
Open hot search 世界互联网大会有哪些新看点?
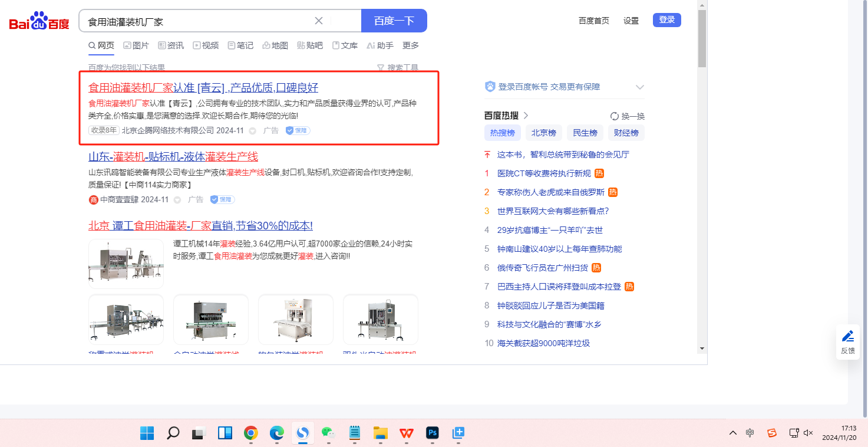[x=553, y=211]
